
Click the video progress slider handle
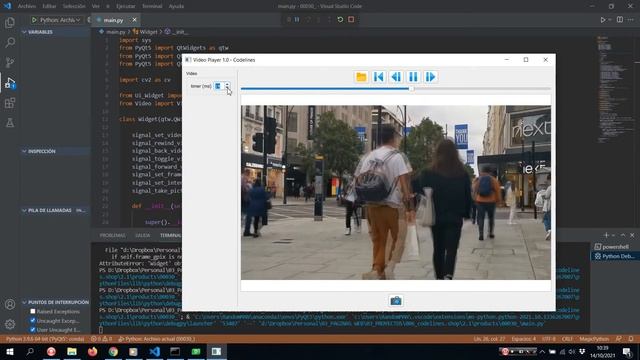[x=411, y=88]
